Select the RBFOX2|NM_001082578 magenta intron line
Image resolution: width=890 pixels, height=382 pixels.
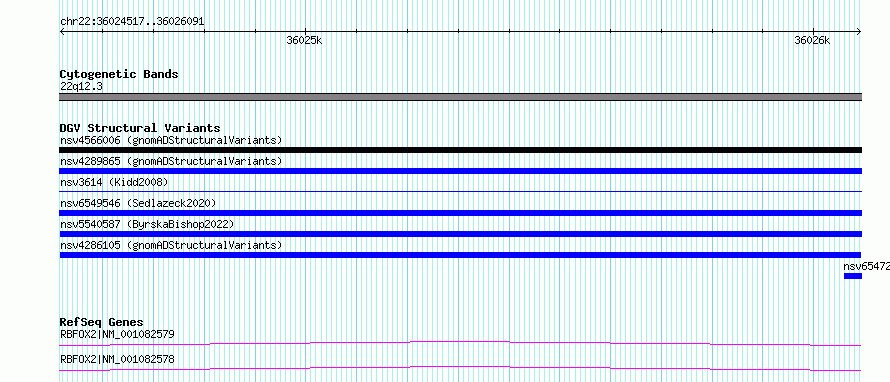(460, 368)
